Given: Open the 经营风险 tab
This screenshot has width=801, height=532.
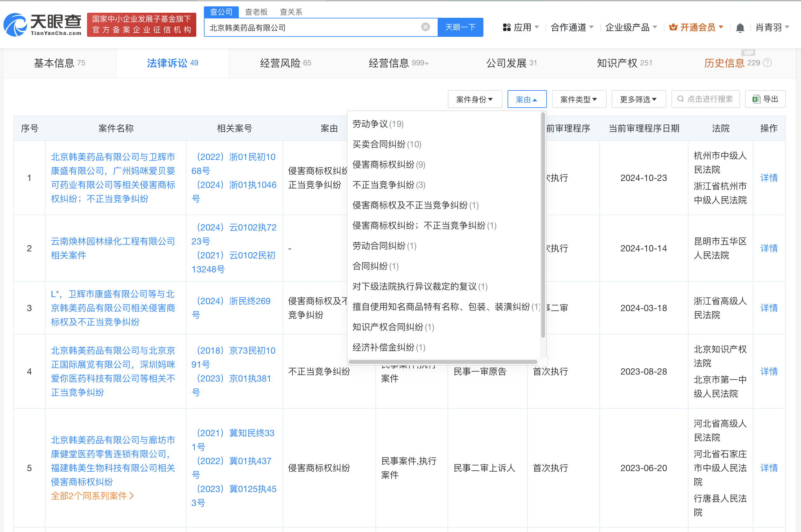Looking at the screenshot, I should (x=286, y=63).
